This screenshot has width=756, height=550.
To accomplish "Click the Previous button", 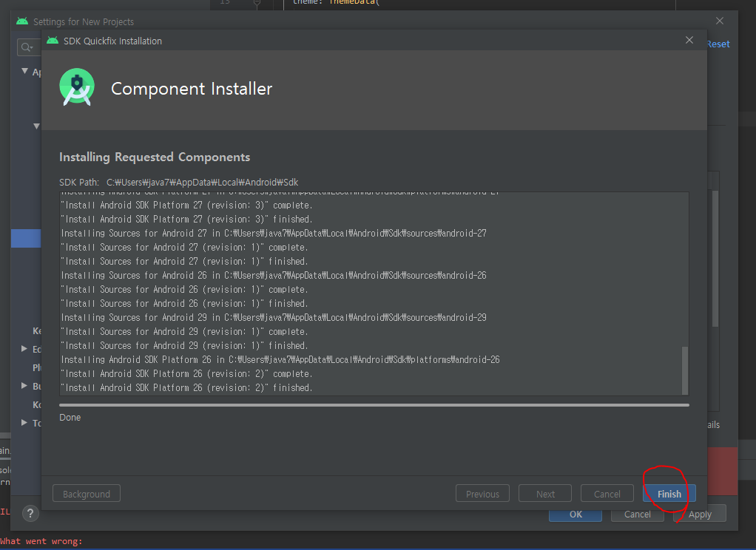I will click(482, 494).
